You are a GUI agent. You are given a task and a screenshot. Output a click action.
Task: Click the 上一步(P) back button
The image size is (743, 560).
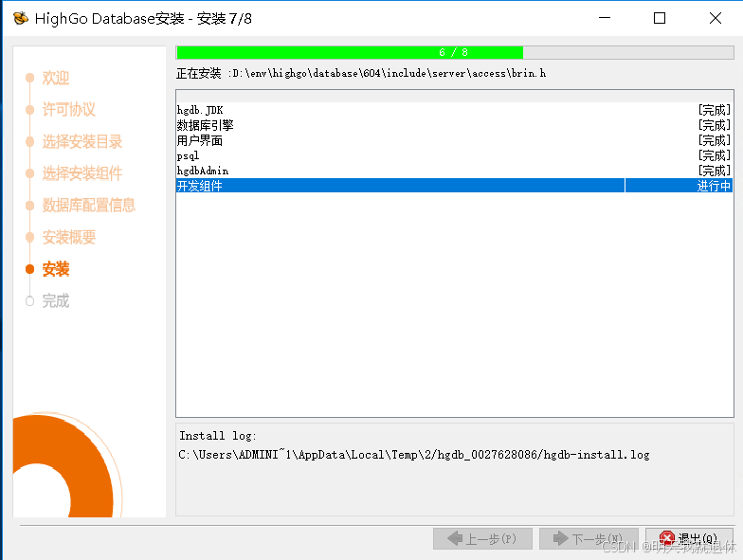[x=482, y=538]
